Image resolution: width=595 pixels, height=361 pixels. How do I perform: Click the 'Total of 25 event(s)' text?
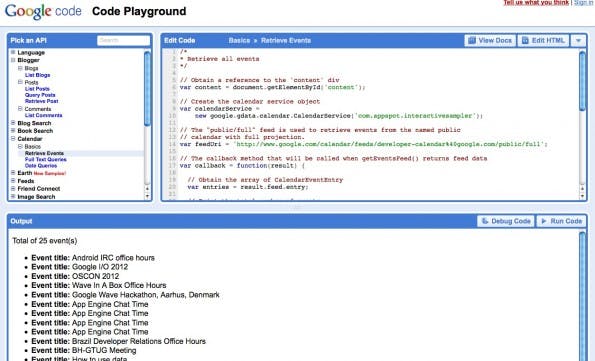click(x=45, y=241)
